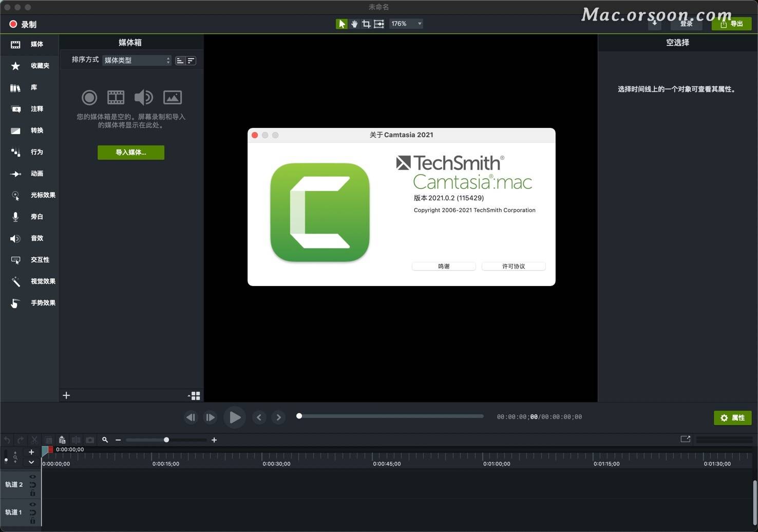Select the arrow Edit mode tool
Image resolution: width=758 pixels, height=532 pixels.
(342, 24)
